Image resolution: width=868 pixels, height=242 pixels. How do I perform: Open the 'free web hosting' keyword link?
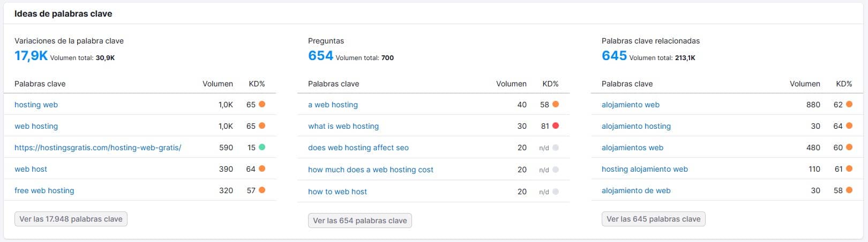[x=44, y=190]
